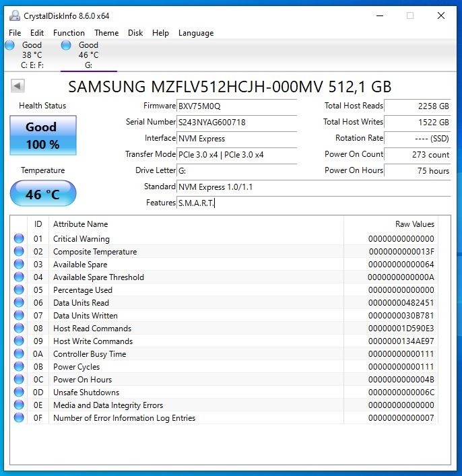Viewport: 462px width, 476px height.
Task: Close the CrystalDiskInfo window
Action: (x=441, y=15)
